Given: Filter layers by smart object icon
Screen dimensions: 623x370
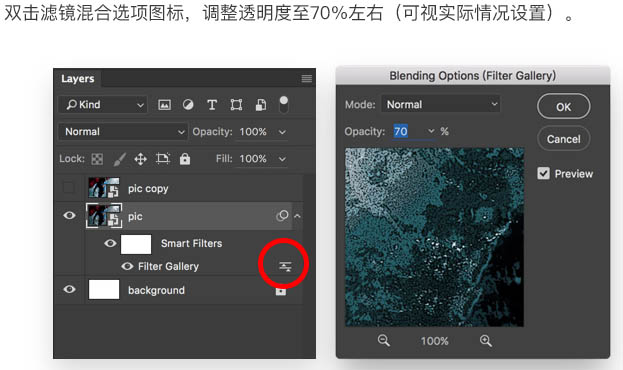Looking at the screenshot, I should [261, 105].
